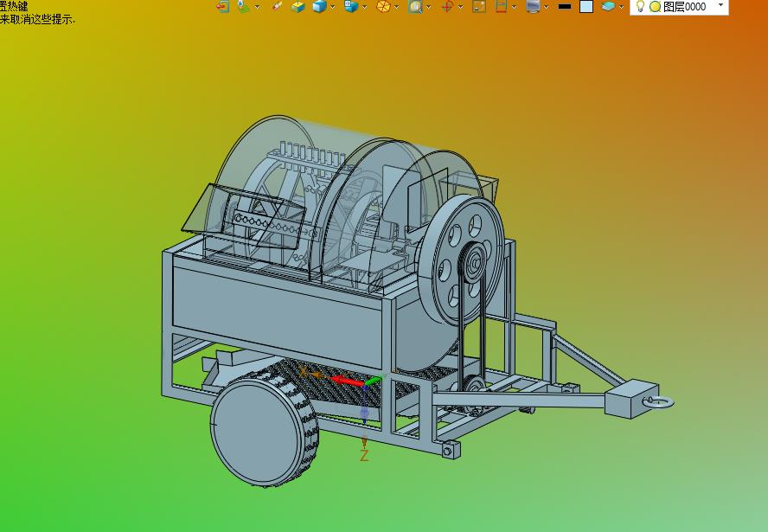Click the hint text 来取消这些提示
This screenshot has width=768, height=532.
pyautogui.click(x=38, y=20)
